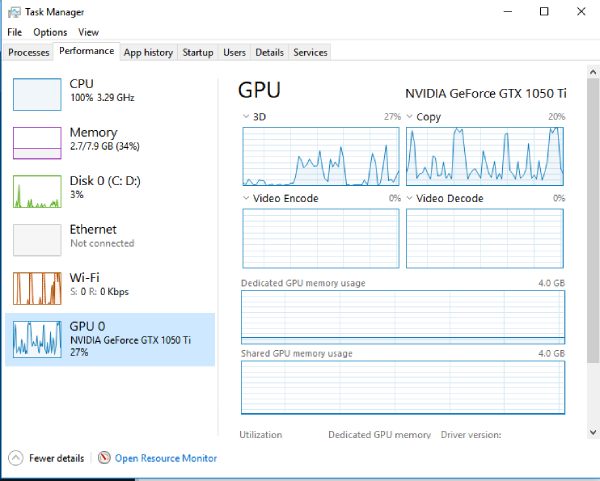Click the Utilization label
600x481 pixels.
coord(261,435)
